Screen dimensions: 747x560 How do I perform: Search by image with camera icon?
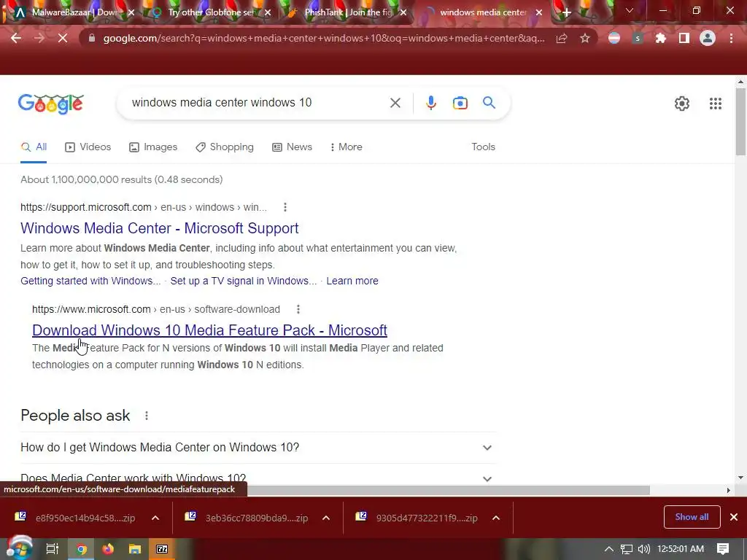460,103
